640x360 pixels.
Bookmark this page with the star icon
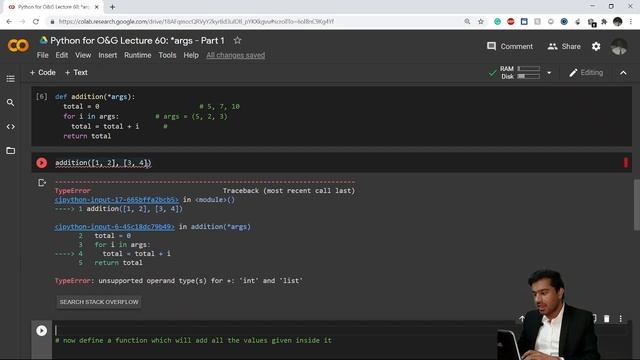[x=481, y=22]
